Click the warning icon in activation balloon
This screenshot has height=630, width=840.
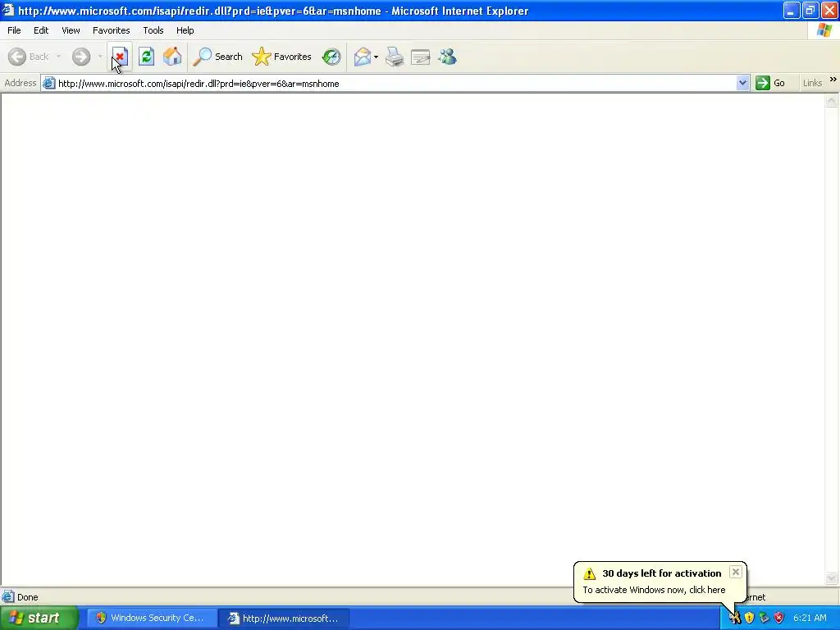pyautogui.click(x=589, y=573)
